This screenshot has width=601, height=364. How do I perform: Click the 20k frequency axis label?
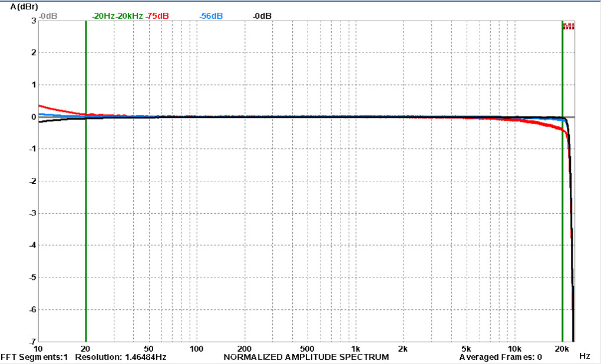562,349
